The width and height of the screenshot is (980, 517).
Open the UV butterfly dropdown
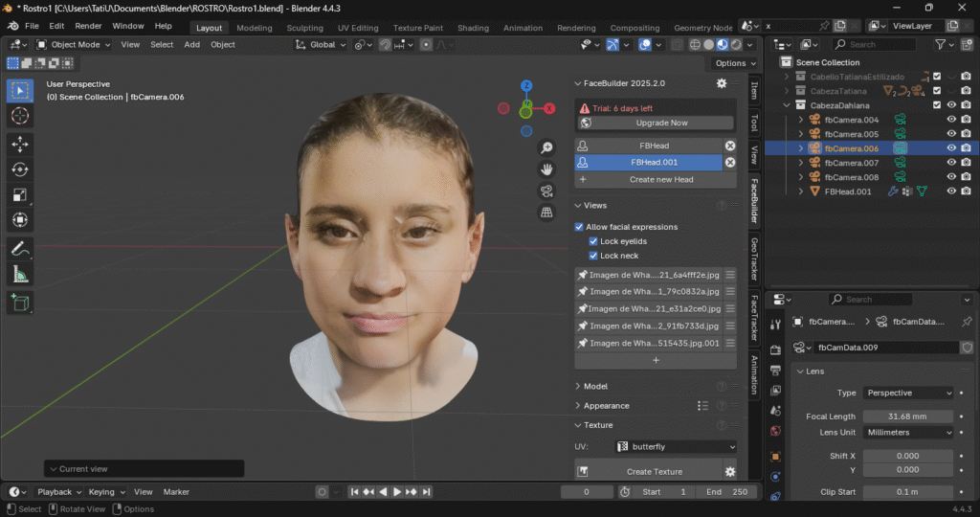coord(676,446)
